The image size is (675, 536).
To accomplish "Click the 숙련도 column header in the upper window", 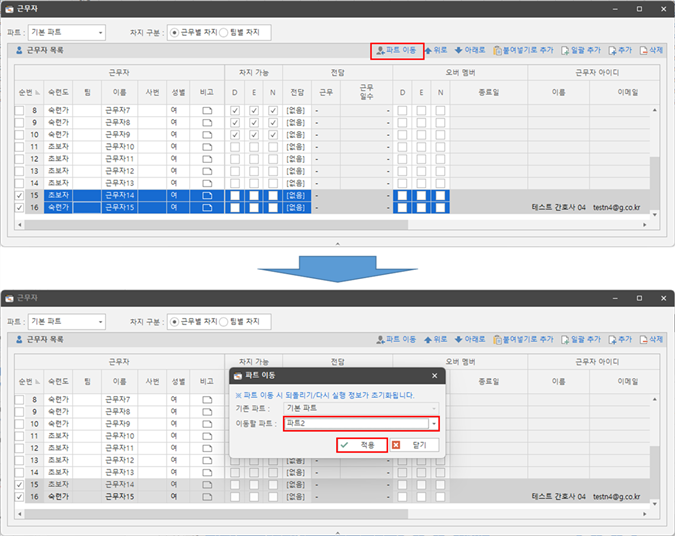I will 60,92.
